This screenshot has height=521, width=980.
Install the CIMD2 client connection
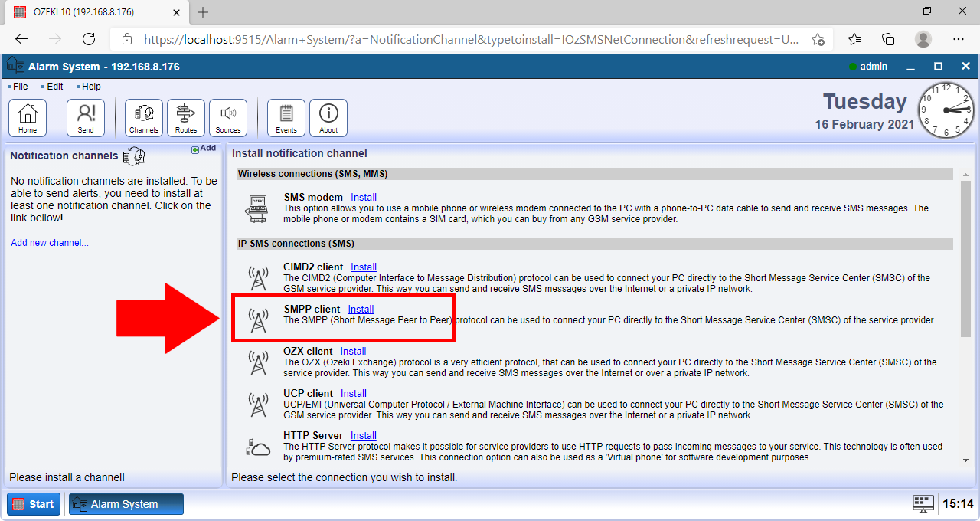(364, 267)
